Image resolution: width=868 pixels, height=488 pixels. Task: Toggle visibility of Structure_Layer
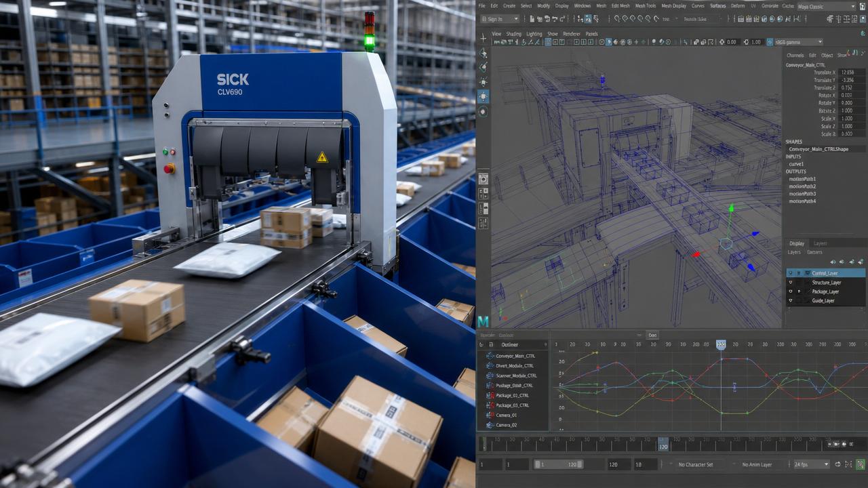(x=791, y=282)
